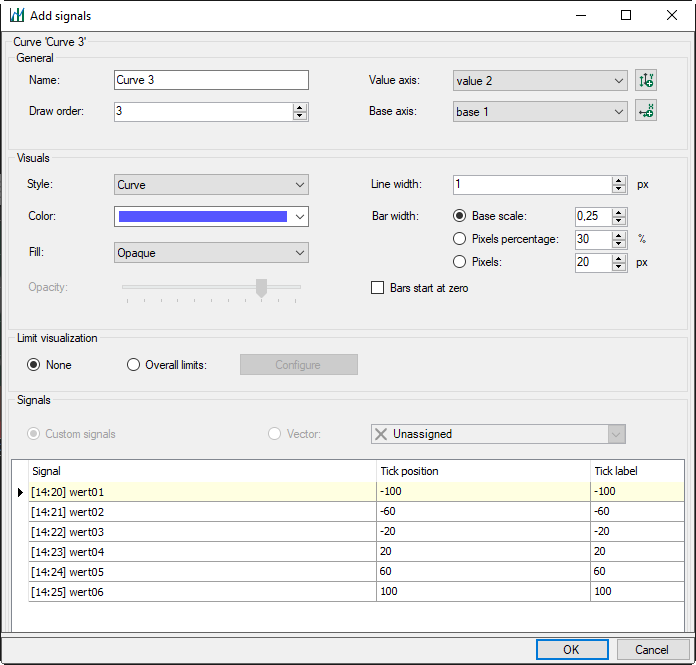This screenshot has width=696, height=665.
Task: Open the blue Color picker swatch
Action: [211, 216]
